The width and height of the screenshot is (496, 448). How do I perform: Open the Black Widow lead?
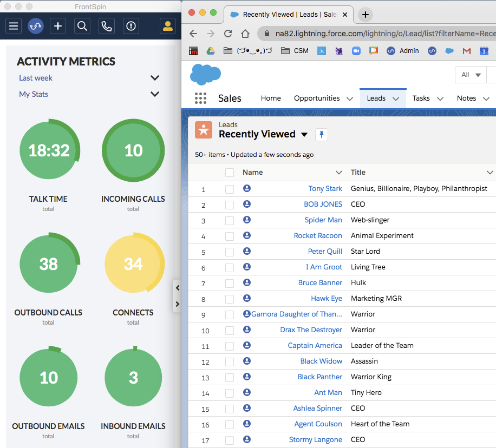point(321,361)
